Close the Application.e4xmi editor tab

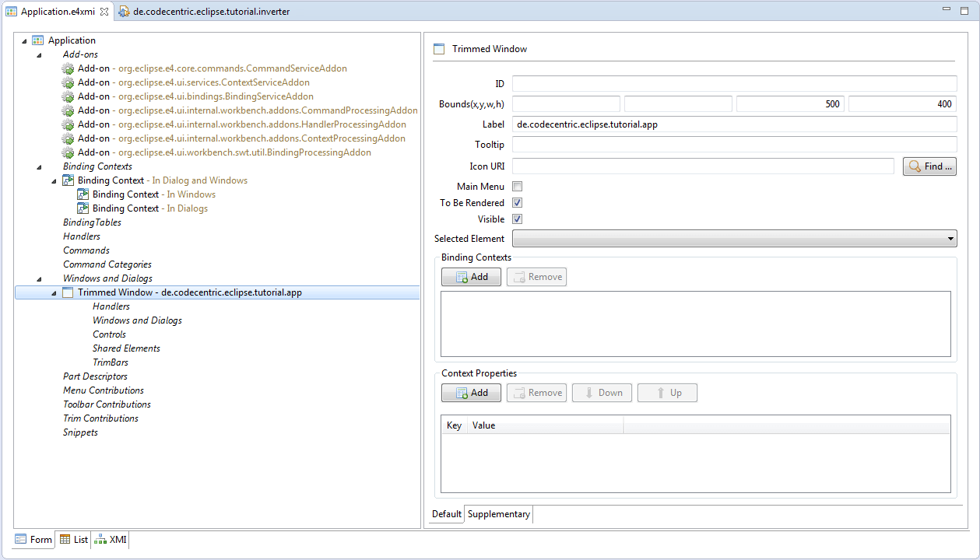pyautogui.click(x=104, y=12)
